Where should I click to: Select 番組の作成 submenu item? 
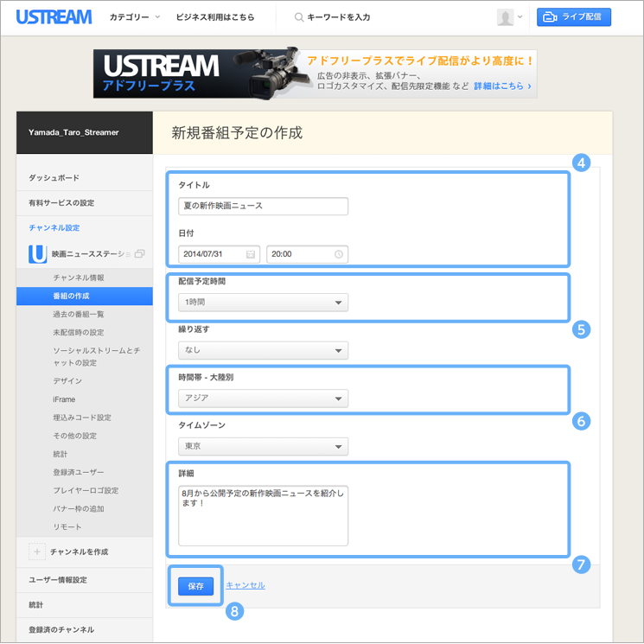click(85, 296)
